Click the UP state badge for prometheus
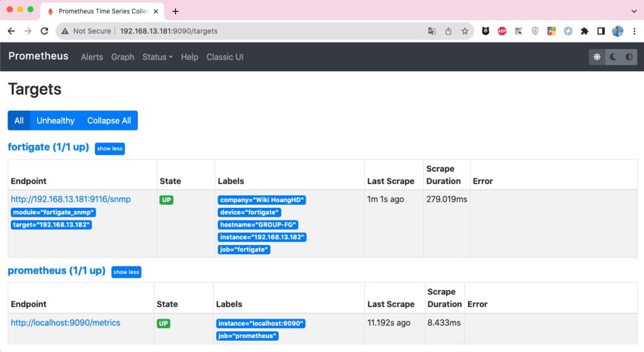This screenshot has height=352, width=644. (x=164, y=323)
